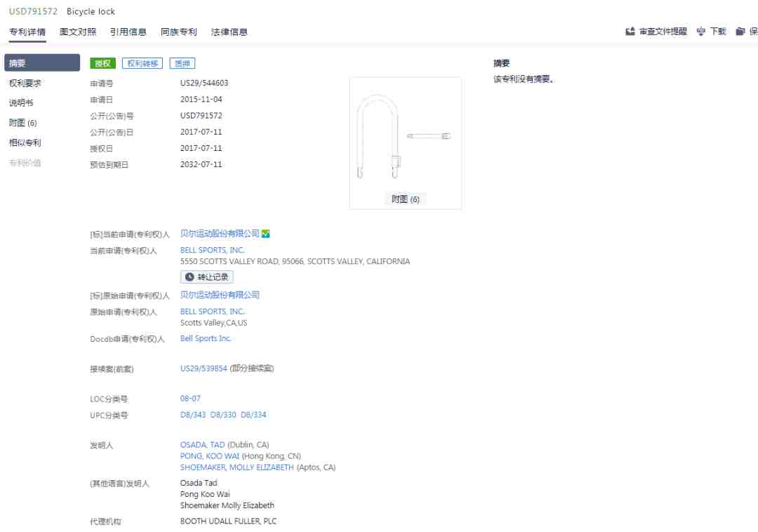
Task: Open the 同族专利 tab
Action: (x=179, y=32)
